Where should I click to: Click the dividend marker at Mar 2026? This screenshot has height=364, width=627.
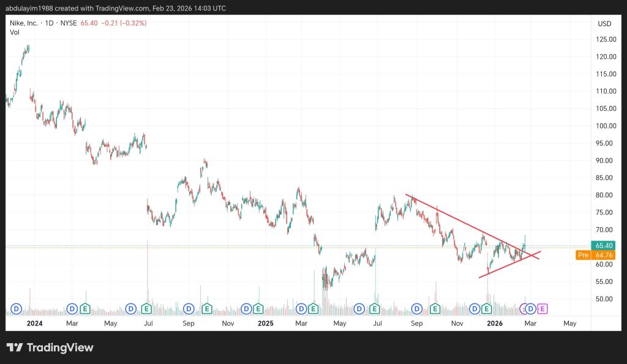tap(531, 309)
